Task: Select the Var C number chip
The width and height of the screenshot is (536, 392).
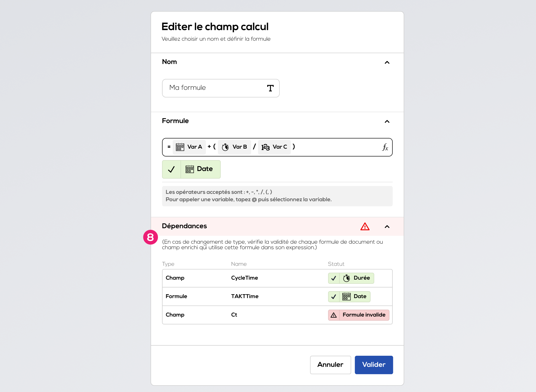Action: pyautogui.click(x=274, y=147)
